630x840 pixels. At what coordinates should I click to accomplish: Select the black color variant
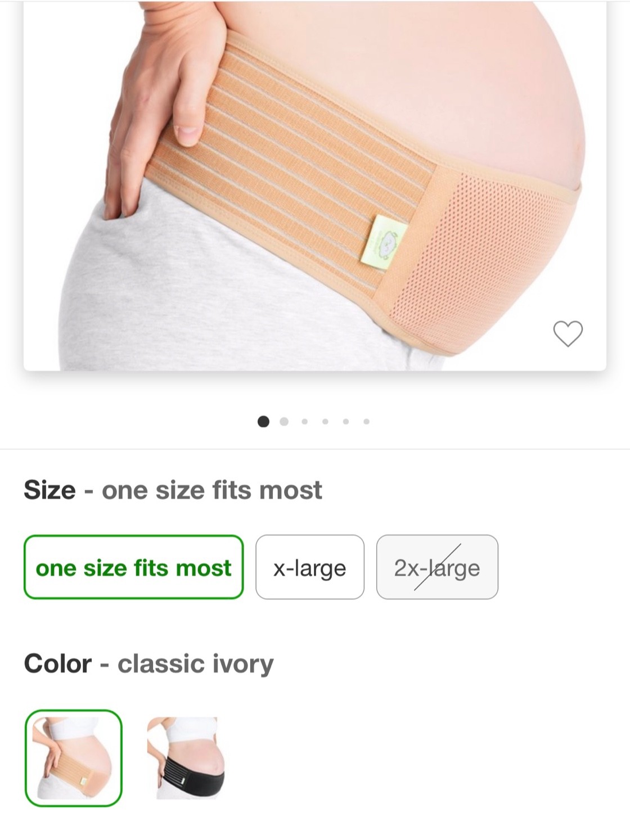point(186,755)
